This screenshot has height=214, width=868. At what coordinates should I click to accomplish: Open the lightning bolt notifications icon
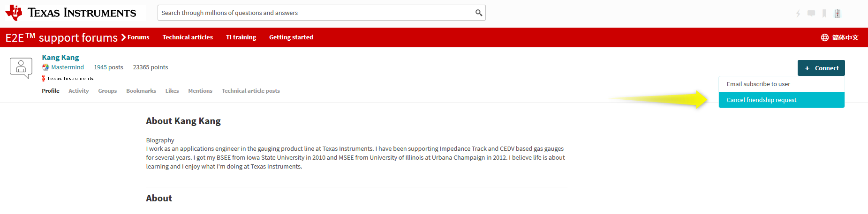tap(798, 14)
